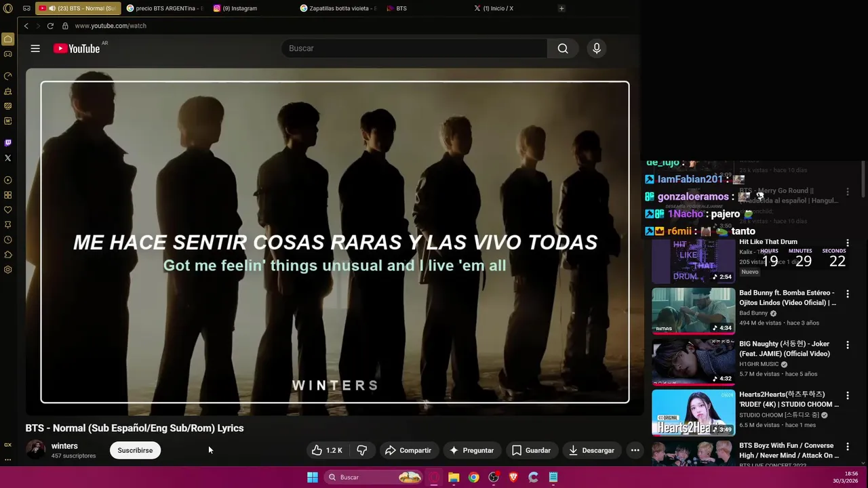Click the Preguntar button
Viewport: 868px width, 488px height.
[x=471, y=450]
